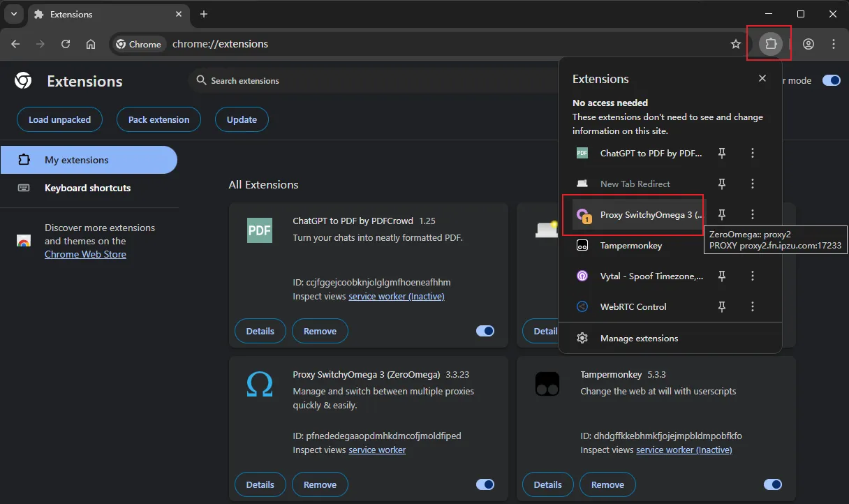Disable the ChatGPT to PDF extension toggle

(485, 331)
